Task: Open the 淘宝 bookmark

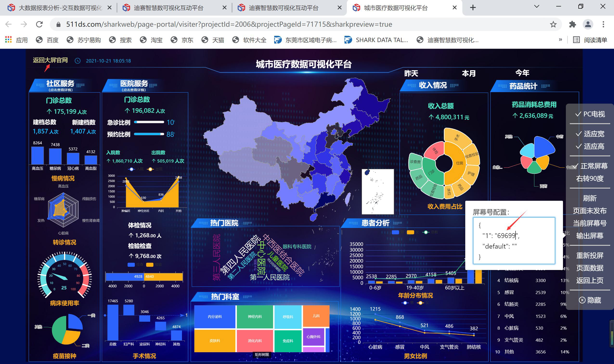Action: (151, 40)
